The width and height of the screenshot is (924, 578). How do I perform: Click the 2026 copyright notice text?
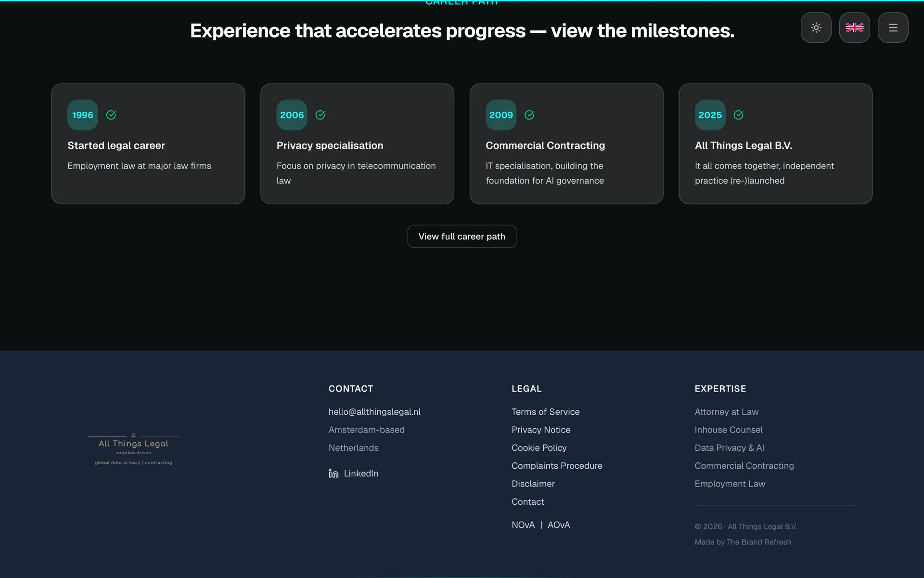746,526
